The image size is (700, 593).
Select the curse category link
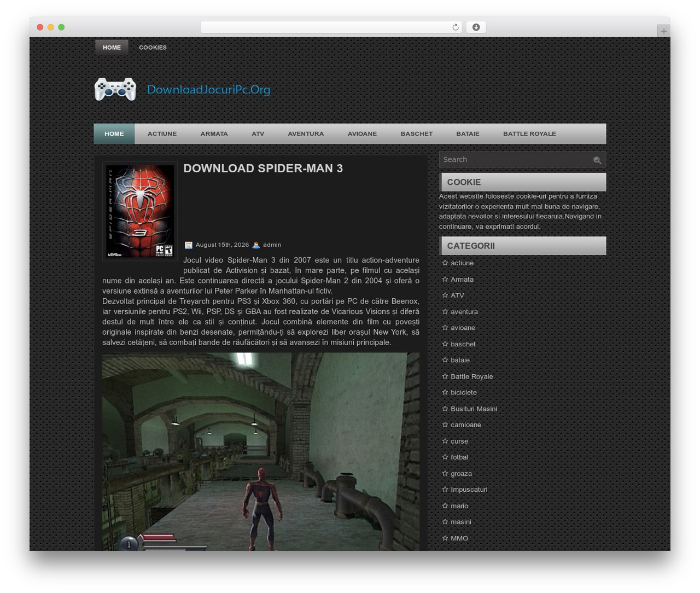[x=459, y=441]
